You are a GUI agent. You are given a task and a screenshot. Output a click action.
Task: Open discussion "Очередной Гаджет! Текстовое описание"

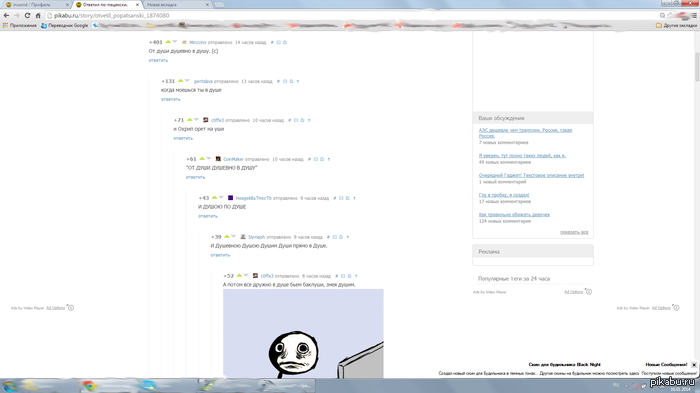point(531,175)
